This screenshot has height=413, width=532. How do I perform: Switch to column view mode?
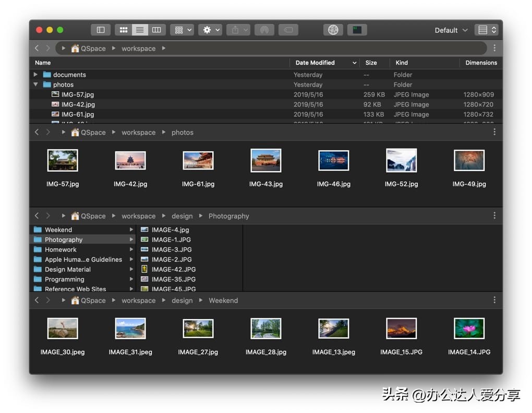(156, 30)
